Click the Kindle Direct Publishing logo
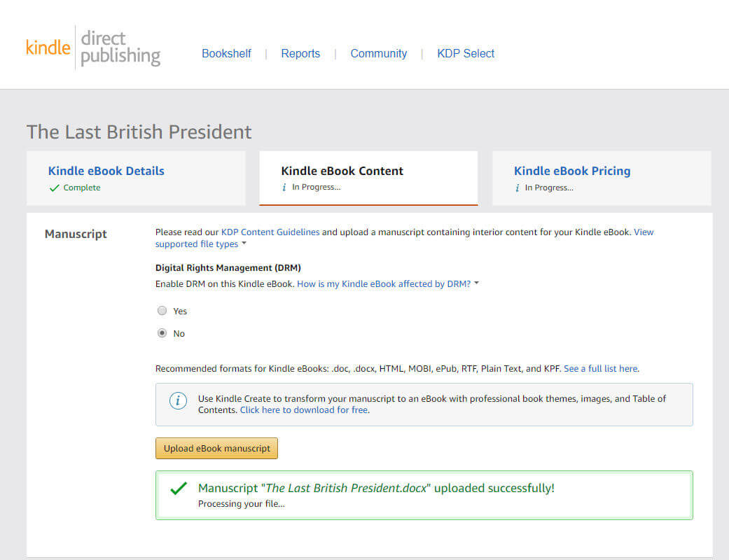 coord(93,48)
